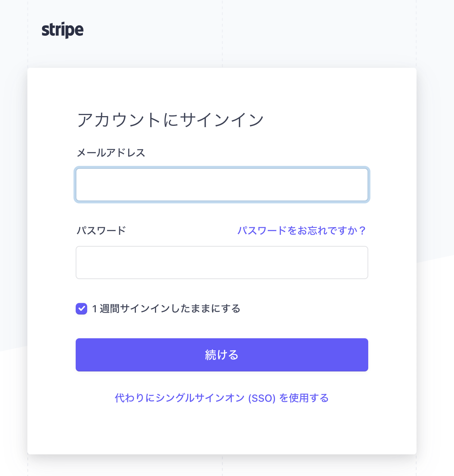Screen dimensions: 454x476
Task: Select the email address field to type
Action: (222, 185)
